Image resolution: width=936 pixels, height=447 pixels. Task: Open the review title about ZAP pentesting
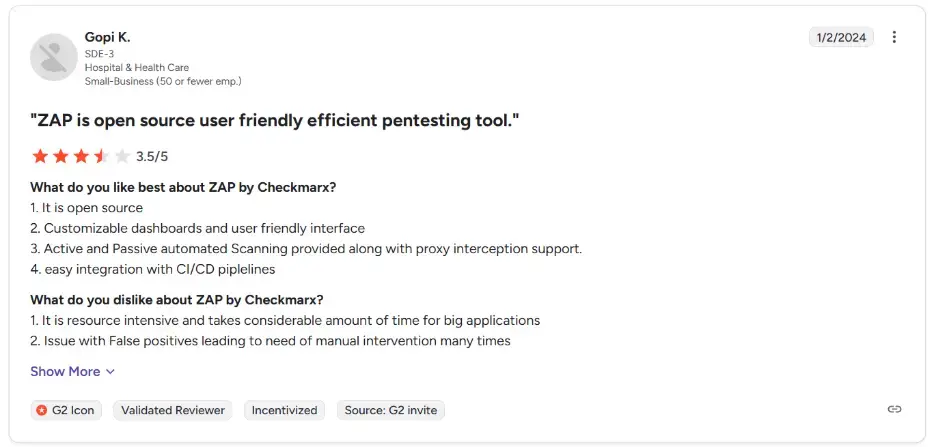(275, 120)
